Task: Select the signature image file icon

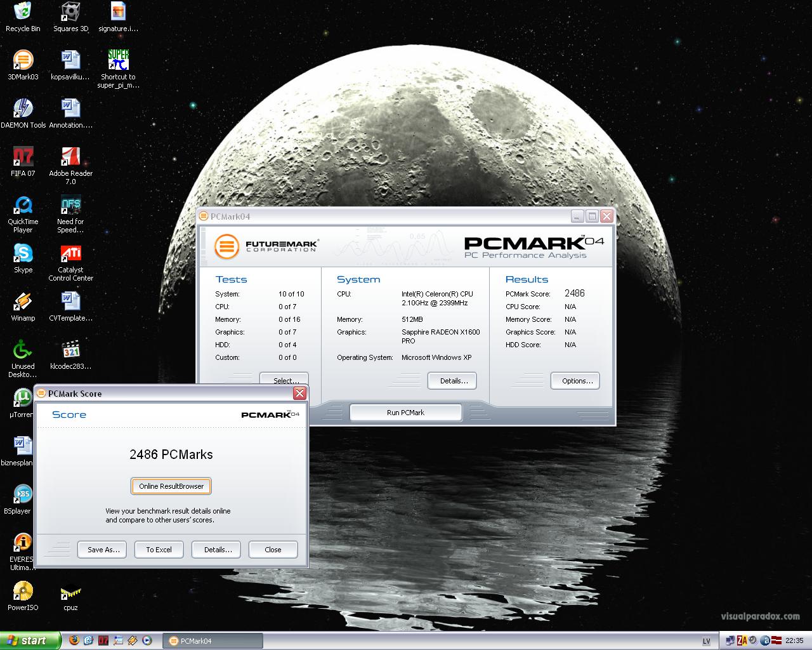Action: (118, 17)
